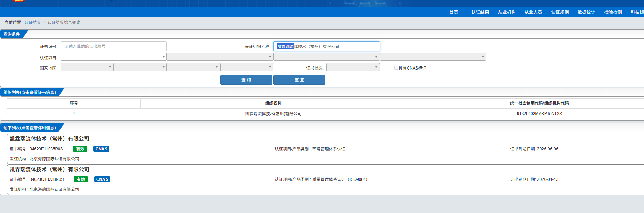
Task: Click expiry date 2026-06-06
Action: [548, 149]
